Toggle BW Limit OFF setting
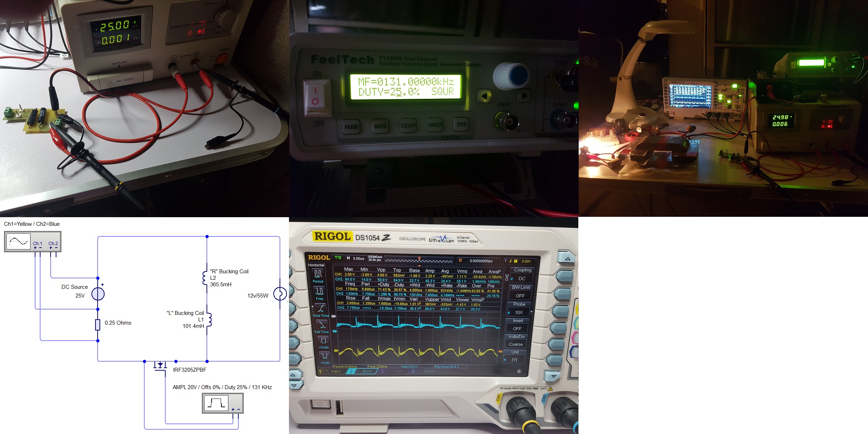The image size is (868, 434). 521,292
